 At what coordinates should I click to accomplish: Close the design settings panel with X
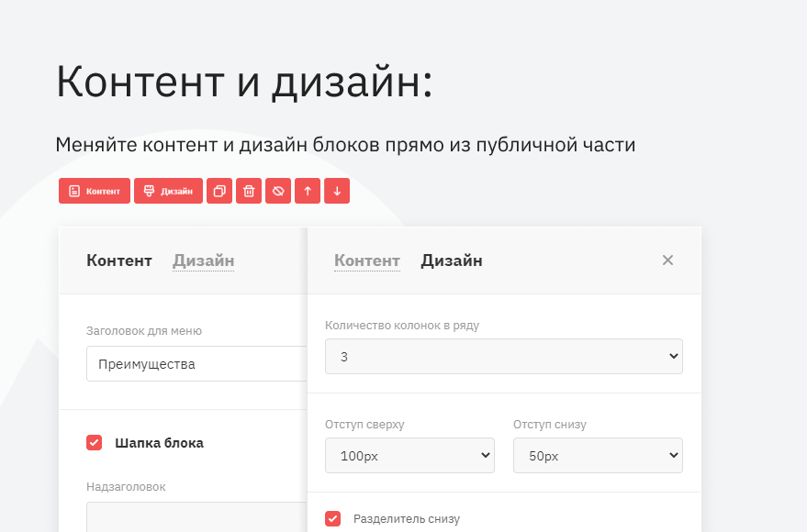667,260
